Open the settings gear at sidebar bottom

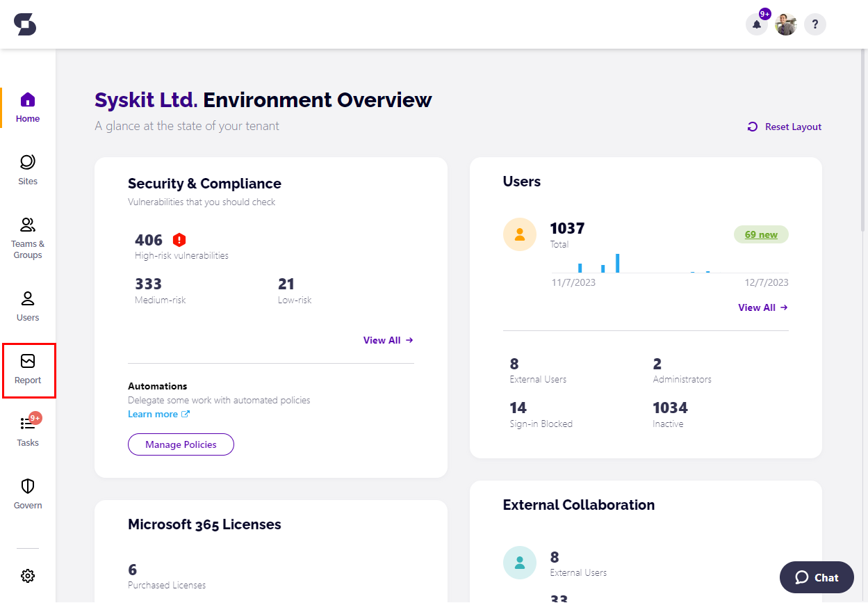pos(27,575)
